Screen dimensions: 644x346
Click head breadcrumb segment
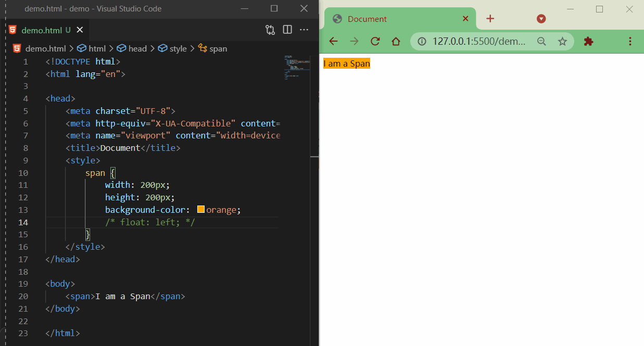[x=132, y=48]
